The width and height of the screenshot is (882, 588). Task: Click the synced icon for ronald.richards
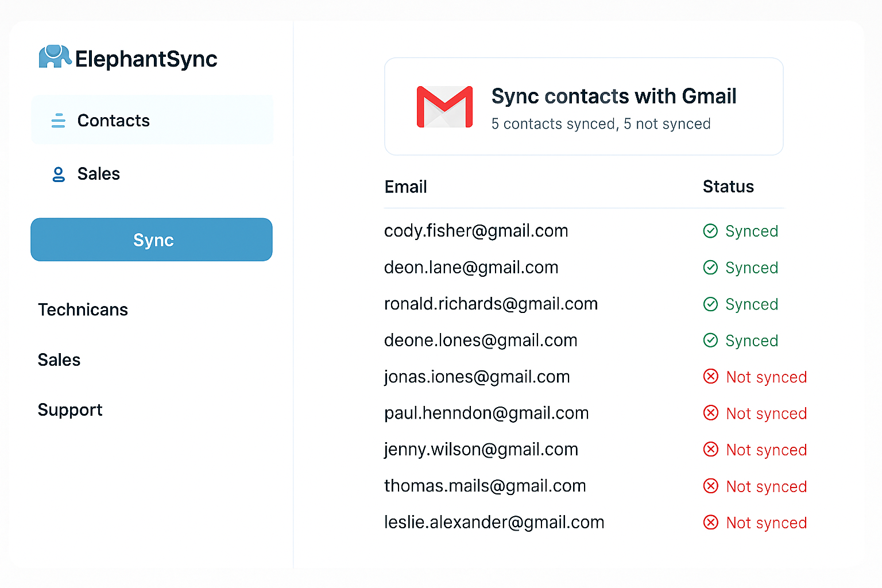pos(710,304)
